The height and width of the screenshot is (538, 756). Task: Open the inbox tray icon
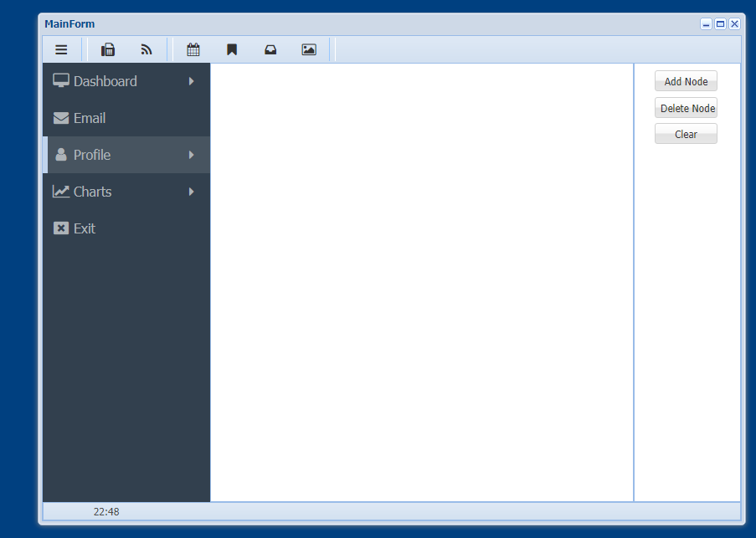click(270, 50)
